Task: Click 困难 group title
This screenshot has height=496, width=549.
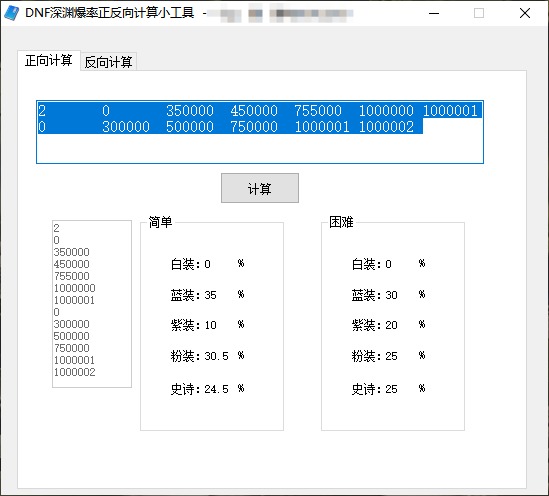Action: click(341, 222)
